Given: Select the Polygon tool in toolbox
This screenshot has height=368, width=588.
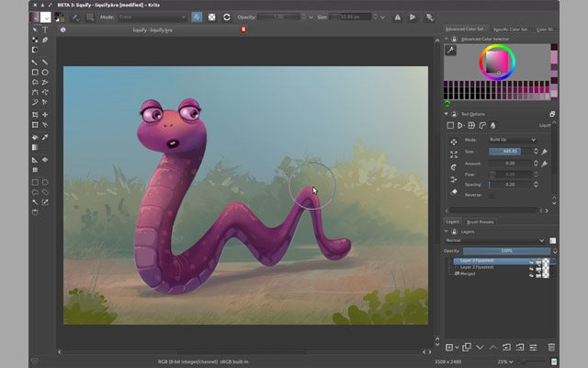Looking at the screenshot, I should tap(35, 82).
